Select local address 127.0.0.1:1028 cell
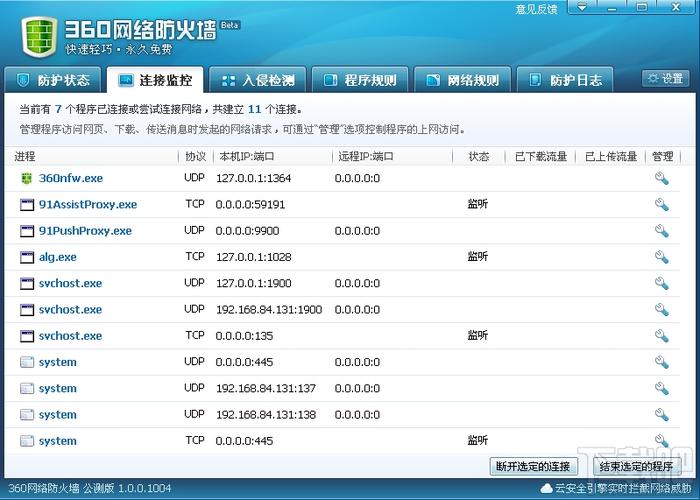Image resolution: width=700 pixels, height=500 pixels. [254, 257]
